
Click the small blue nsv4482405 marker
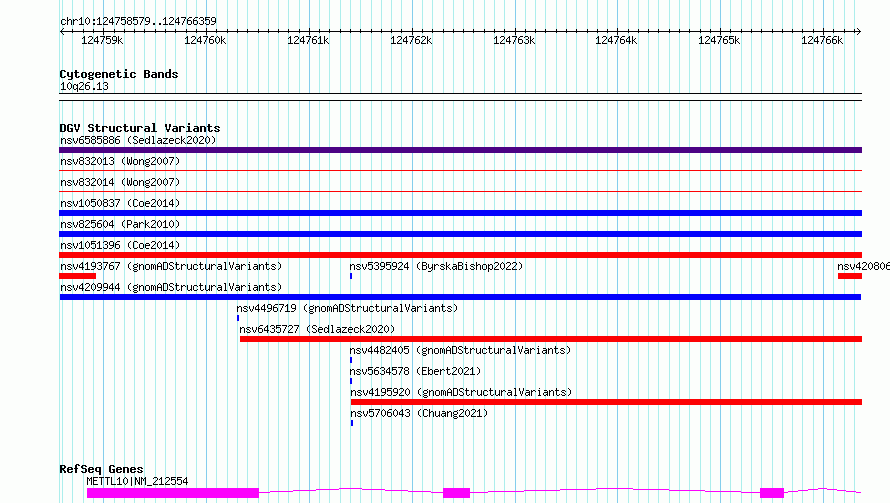[351, 360]
